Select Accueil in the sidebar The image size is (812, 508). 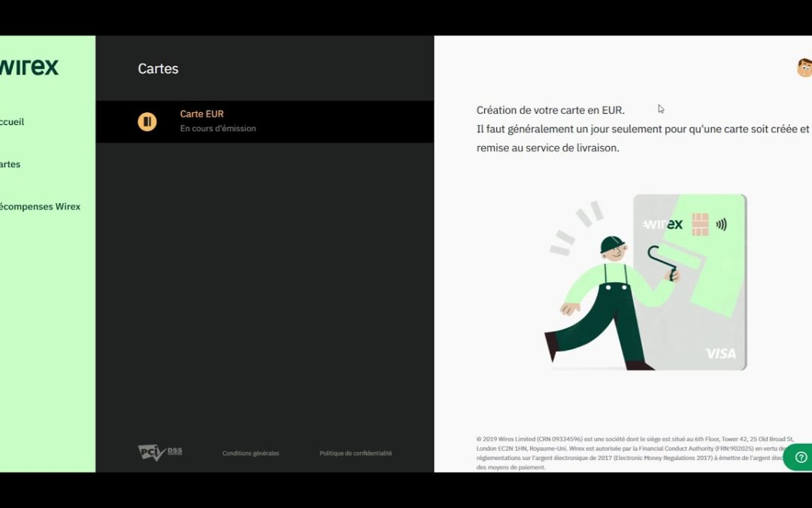pyautogui.click(x=13, y=121)
